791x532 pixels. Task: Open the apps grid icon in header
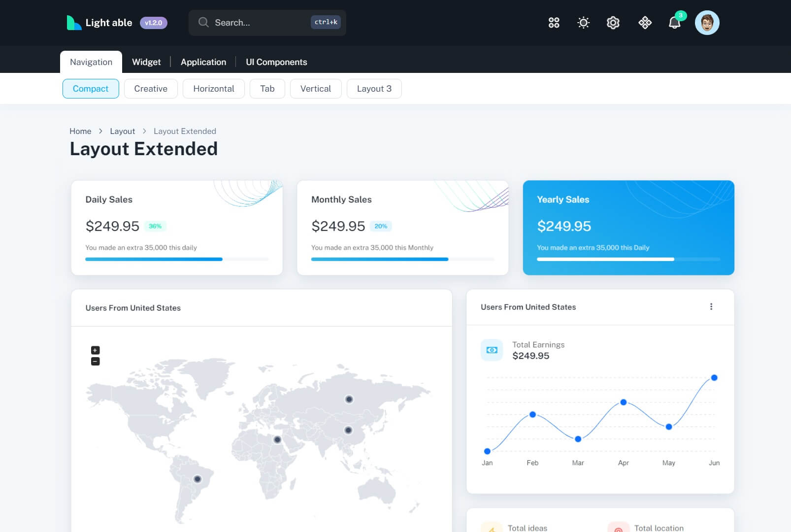[554, 23]
